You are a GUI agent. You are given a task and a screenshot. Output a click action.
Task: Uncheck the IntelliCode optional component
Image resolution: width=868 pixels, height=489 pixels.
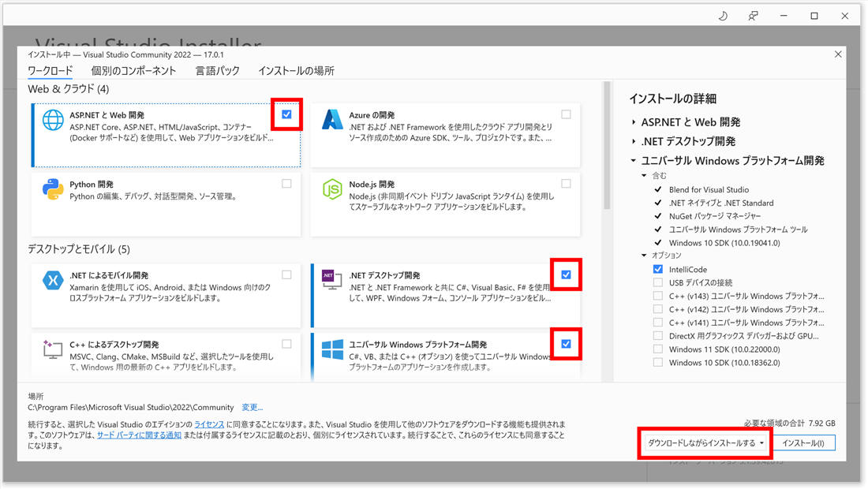coord(657,270)
